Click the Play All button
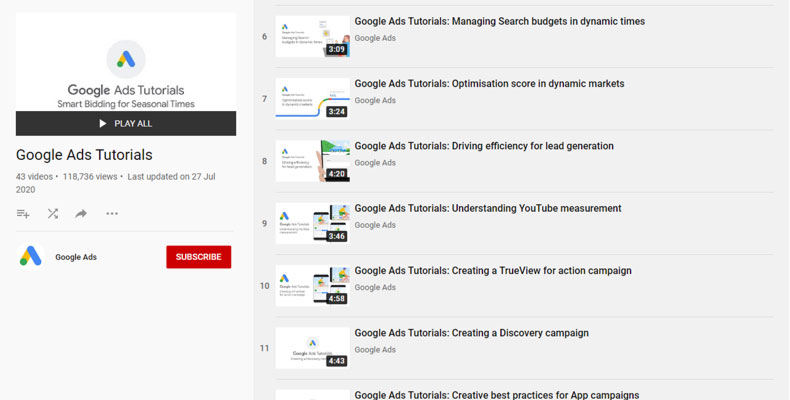Viewport: 790px width, 400px height. (x=126, y=123)
